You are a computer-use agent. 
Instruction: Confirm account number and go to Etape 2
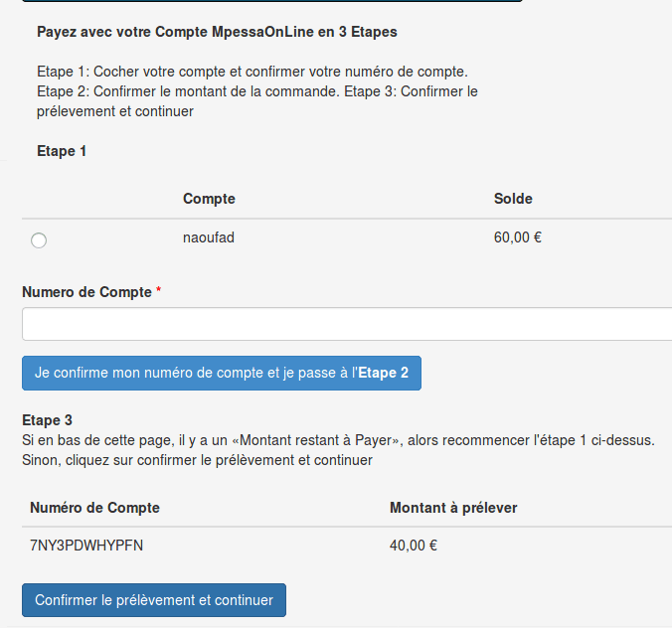click(x=222, y=373)
